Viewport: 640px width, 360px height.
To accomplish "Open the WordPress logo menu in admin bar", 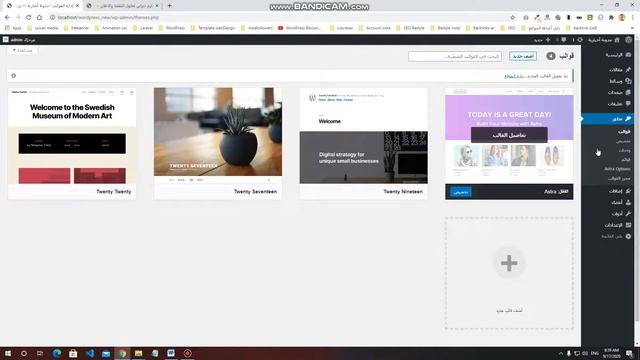I will 629,40.
